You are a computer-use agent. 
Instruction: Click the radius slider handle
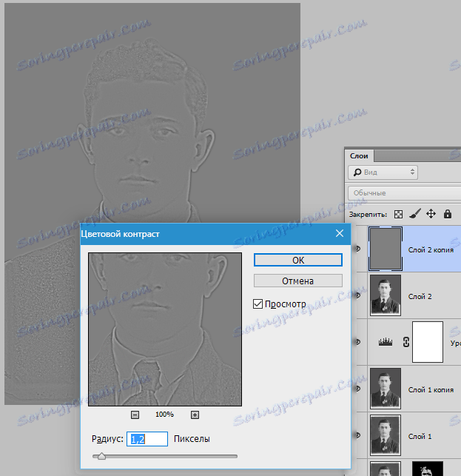point(101,456)
